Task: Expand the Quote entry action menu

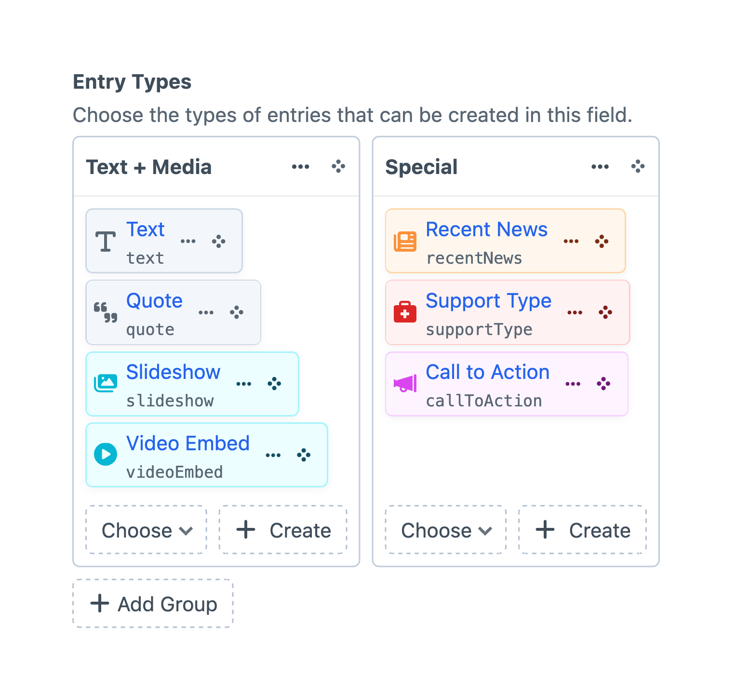Action: pos(206,312)
